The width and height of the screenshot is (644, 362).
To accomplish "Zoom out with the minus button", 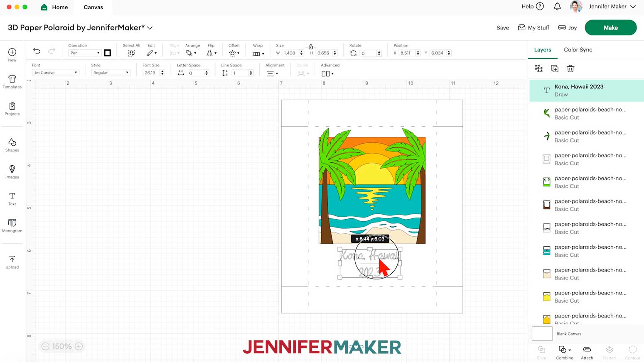I will click(x=45, y=346).
